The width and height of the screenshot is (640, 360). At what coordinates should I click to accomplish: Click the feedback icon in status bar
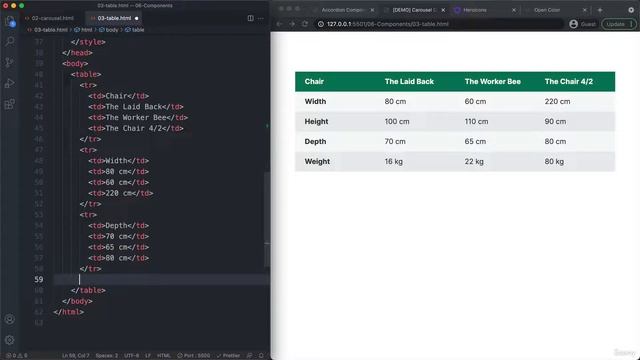coord(249,356)
